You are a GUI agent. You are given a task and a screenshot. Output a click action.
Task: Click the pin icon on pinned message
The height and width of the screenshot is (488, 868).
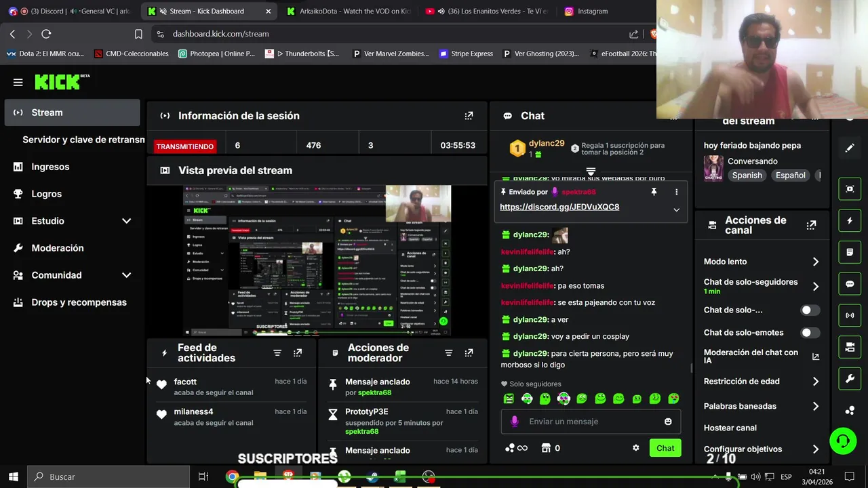point(654,192)
